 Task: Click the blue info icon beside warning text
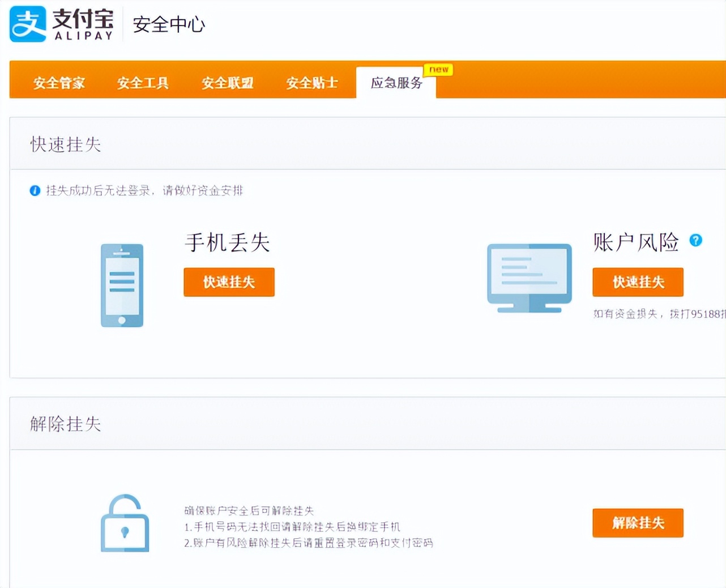pos(35,190)
